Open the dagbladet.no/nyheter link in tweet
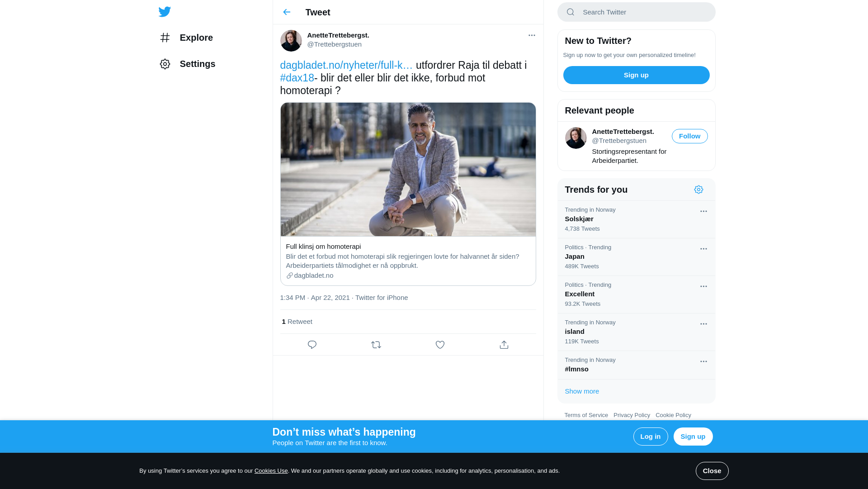This screenshot has width=868, height=489. pyautogui.click(x=346, y=65)
